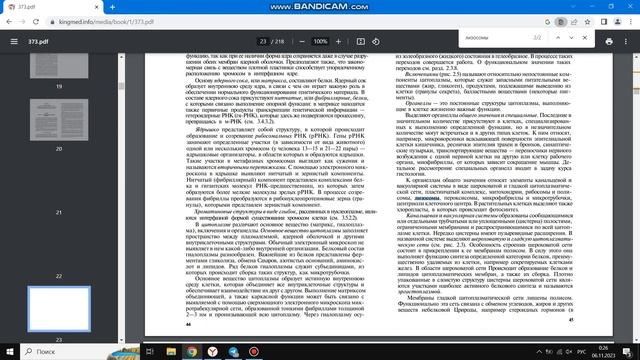Open the PDF viewer more actions menu
The image size is (640, 360).
pyautogui.click(x=626, y=41)
